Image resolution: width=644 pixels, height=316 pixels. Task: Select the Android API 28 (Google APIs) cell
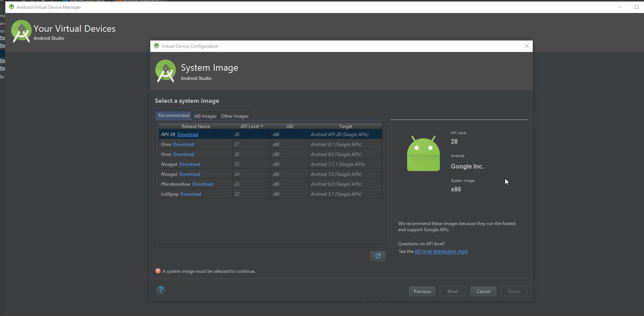click(346, 135)
